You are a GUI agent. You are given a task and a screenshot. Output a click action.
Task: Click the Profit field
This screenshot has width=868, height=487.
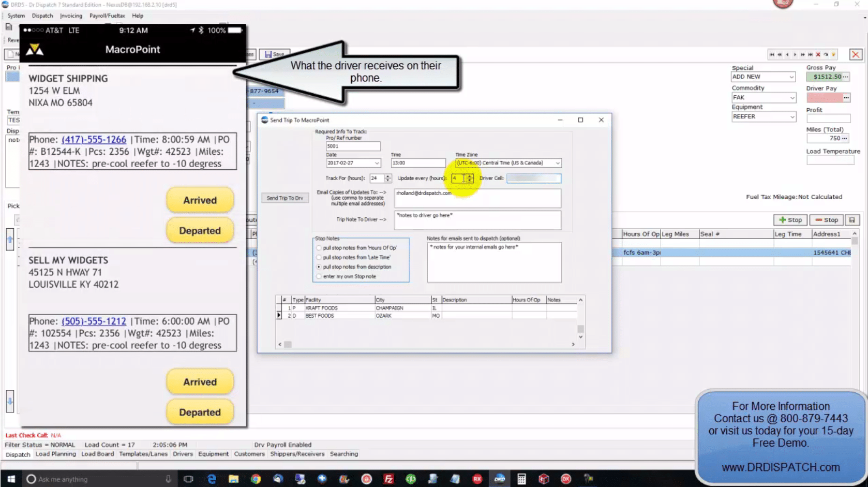coord(828,119)
